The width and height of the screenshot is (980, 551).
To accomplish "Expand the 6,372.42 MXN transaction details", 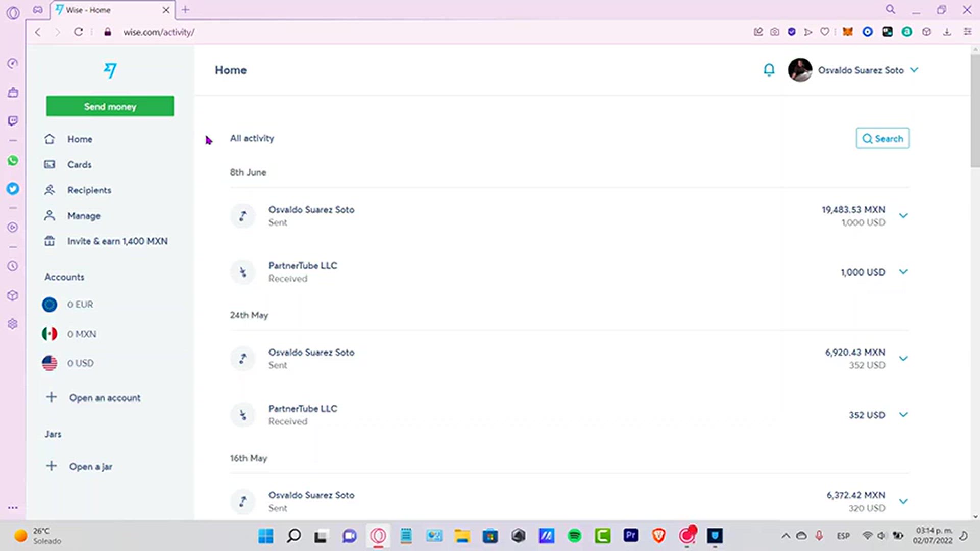I will (903, 502).
